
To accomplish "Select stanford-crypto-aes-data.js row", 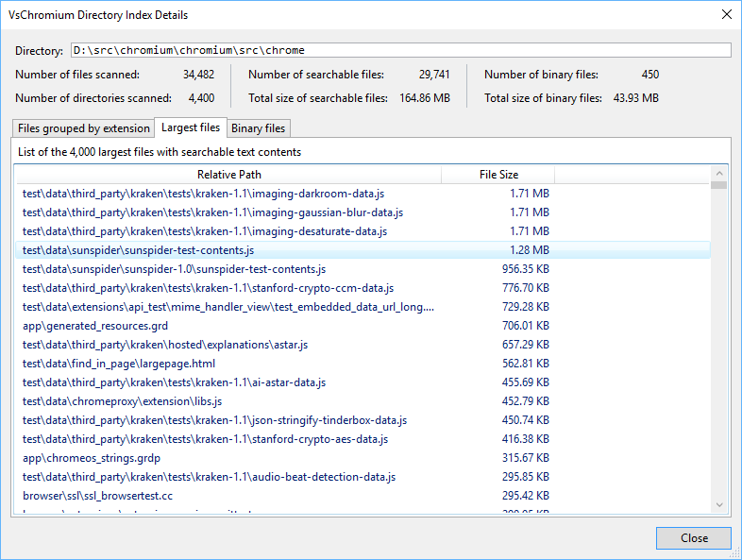I will click(363, 439).
